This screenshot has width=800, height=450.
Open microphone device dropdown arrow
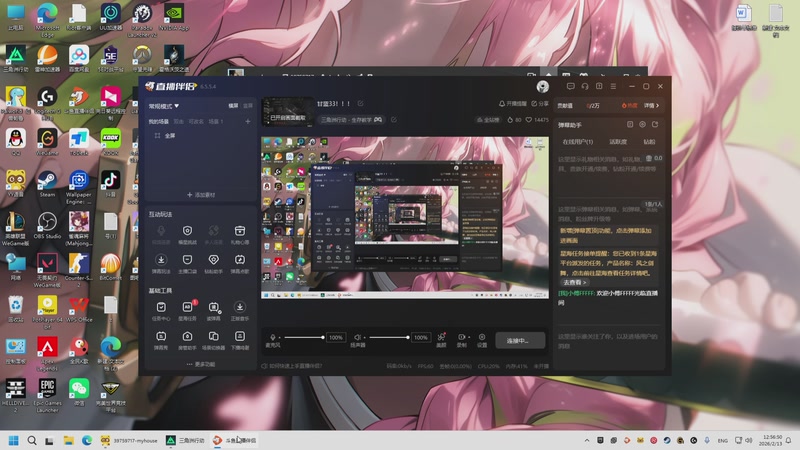(280, 338)
